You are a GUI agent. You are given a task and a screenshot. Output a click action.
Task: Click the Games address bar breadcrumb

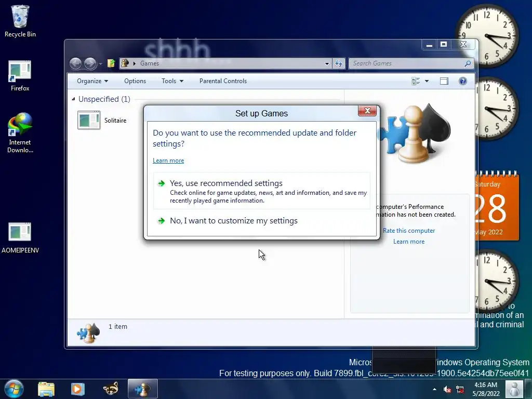coord(149,63)
